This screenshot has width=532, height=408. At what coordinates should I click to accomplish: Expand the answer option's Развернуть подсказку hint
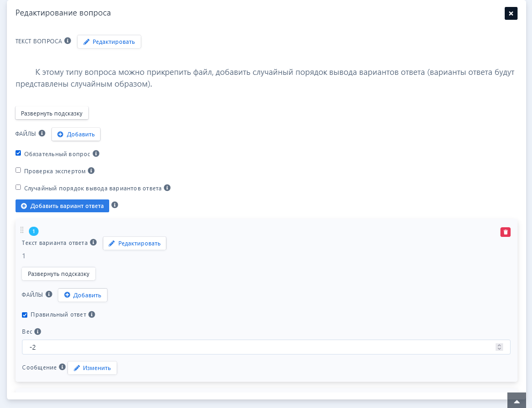tap(58, 274)
